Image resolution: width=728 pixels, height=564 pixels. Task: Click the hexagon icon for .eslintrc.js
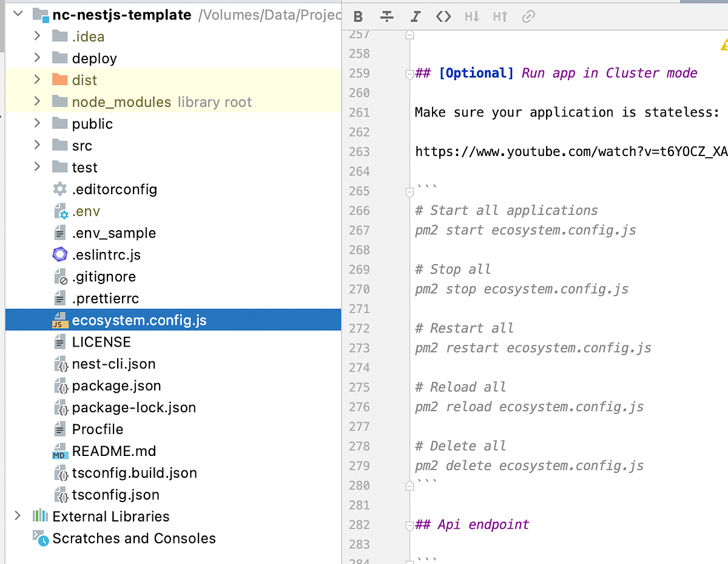(x=59, y=254)
